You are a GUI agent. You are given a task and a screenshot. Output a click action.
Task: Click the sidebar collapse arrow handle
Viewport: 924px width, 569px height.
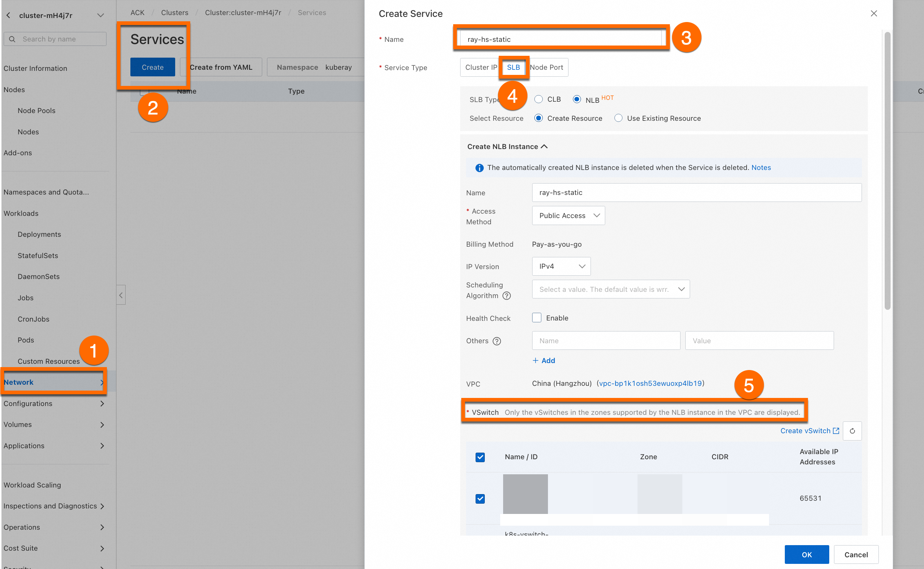tap(121, 295)
